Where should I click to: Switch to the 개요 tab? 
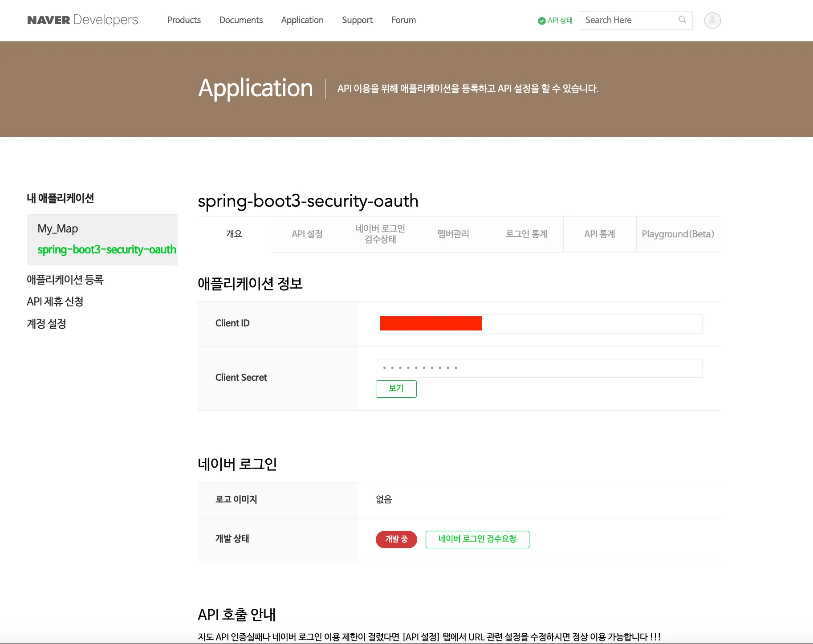(234, 234)
